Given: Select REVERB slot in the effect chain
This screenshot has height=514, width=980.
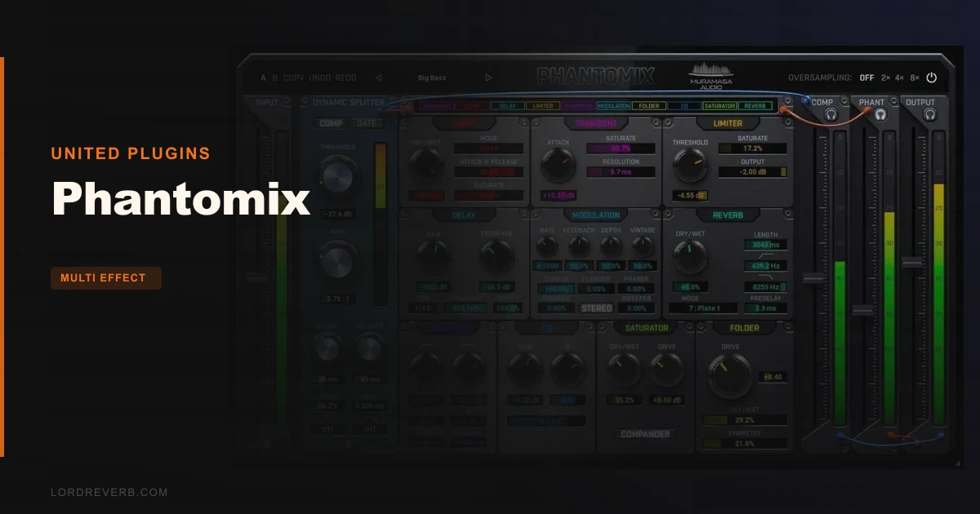Looking at the screenshot, I should (755, 106).
